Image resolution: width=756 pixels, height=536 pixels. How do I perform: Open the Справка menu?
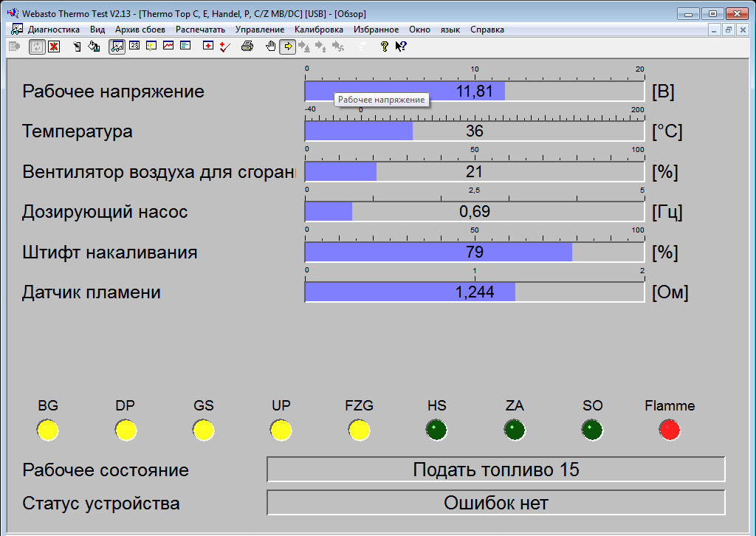[487, 30]
